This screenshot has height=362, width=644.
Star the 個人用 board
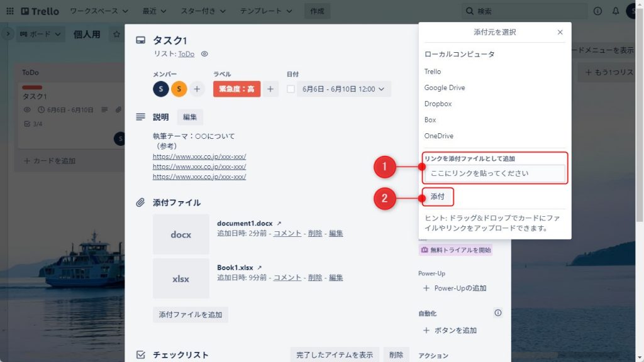point(116,34)
